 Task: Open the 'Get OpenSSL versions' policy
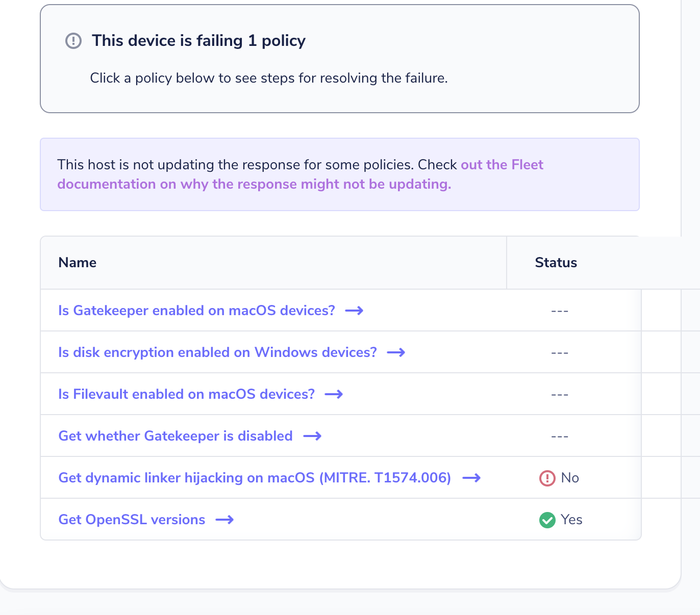coord(132,520)
